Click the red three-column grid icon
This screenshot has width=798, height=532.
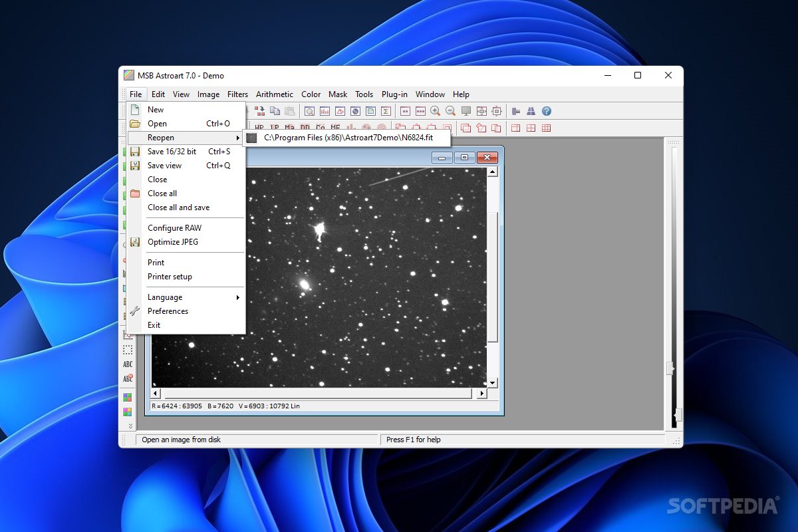(516, 128)
